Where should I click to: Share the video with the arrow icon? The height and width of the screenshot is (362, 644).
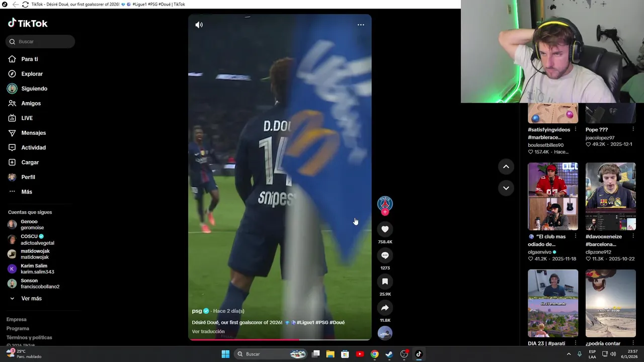coord(385,308)
